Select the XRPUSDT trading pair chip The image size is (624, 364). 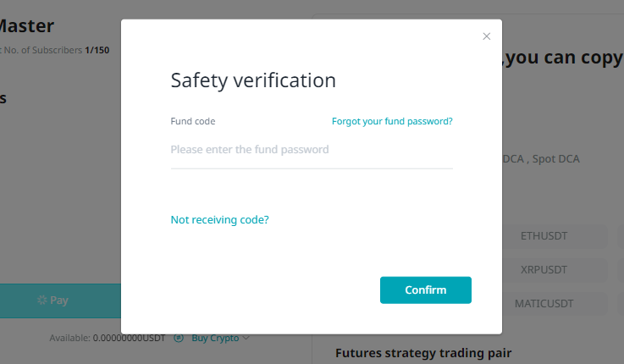click(544, 270)
